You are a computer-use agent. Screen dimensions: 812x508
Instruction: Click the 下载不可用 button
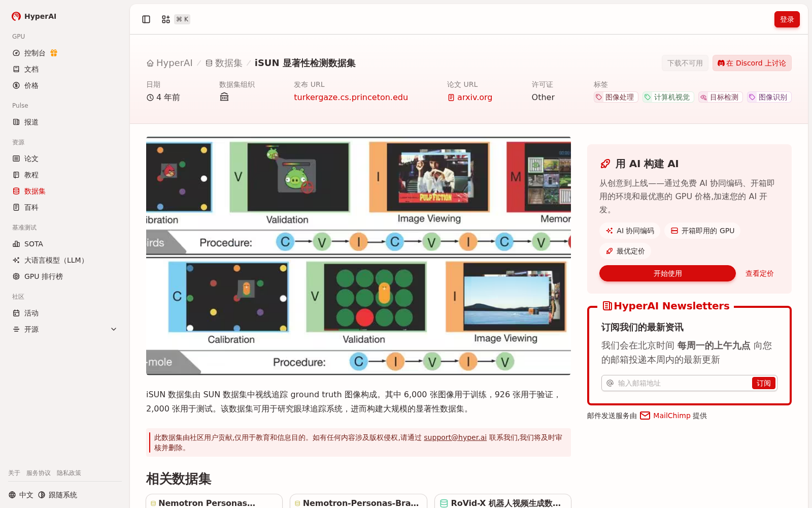[x=685, y=63]
